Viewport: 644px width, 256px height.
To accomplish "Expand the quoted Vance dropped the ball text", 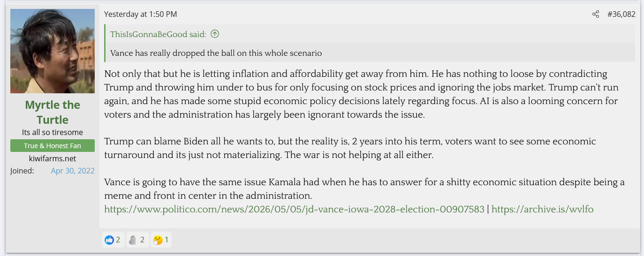I will tap(216, 53).
